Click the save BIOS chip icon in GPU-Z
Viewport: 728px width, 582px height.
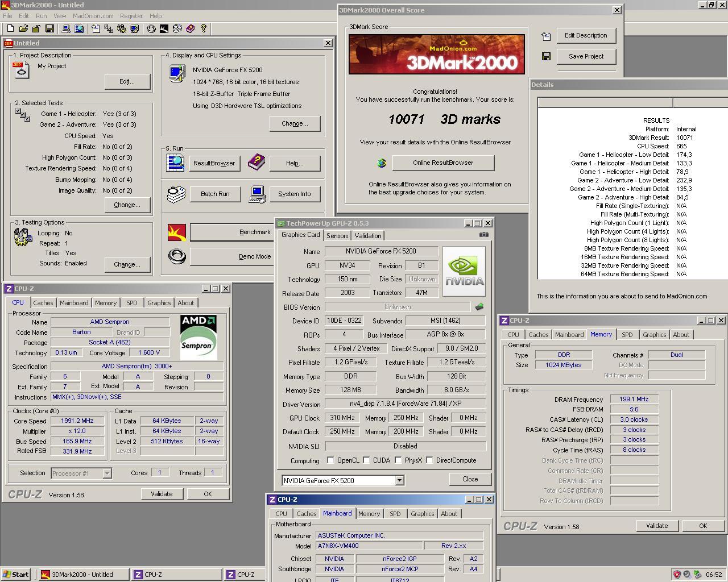479,307
